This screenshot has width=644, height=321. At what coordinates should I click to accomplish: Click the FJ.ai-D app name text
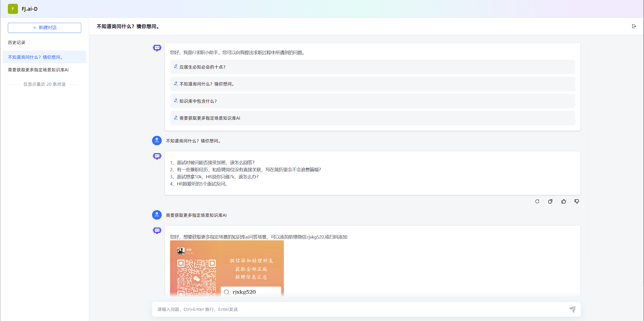pyautogui.click(x=30, y=9)
